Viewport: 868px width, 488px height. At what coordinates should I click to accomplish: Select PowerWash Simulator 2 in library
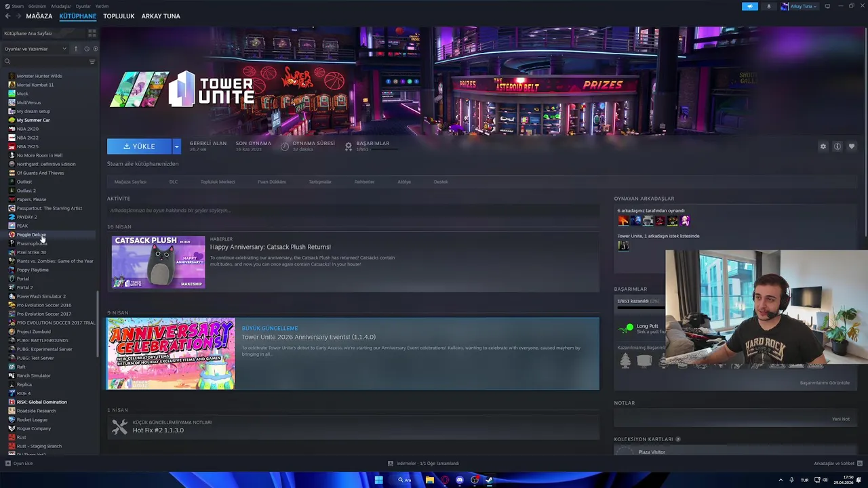pos(41,296)
